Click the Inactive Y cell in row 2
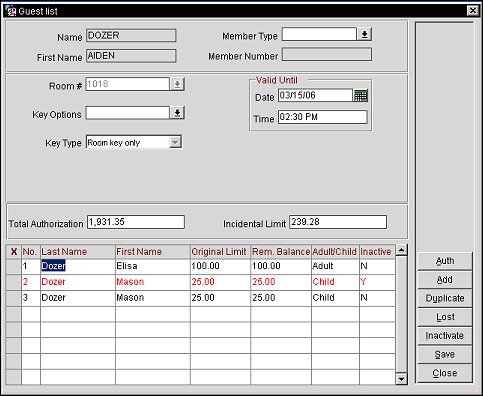This screenshot has height=396, width=483. tap(377, 282)
